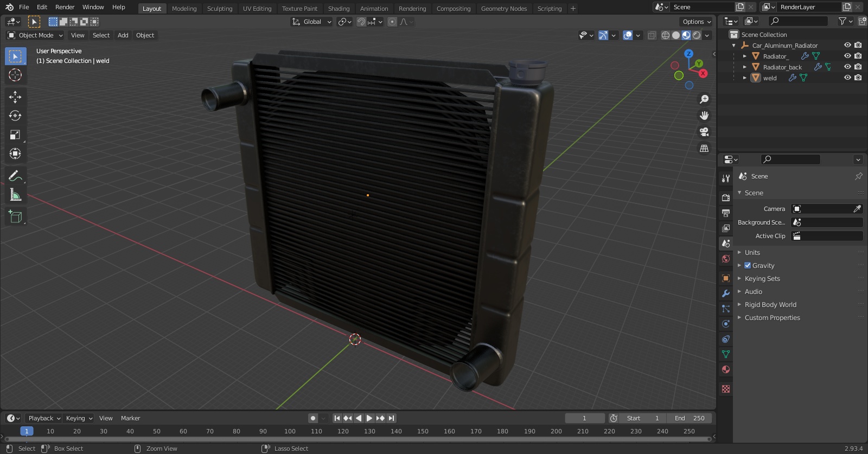Click the End frame 250 field

[690, 418]
